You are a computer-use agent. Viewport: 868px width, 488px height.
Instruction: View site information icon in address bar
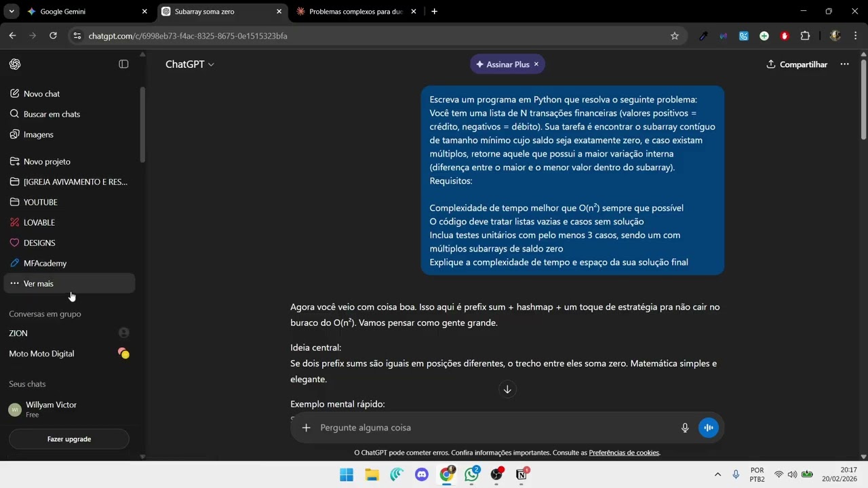(77, 36)
